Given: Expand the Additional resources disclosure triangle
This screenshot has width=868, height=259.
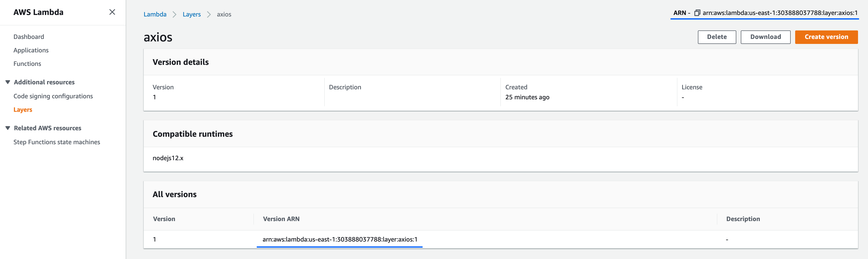Looking at the screenshot, I should click(x=8, y=82).
